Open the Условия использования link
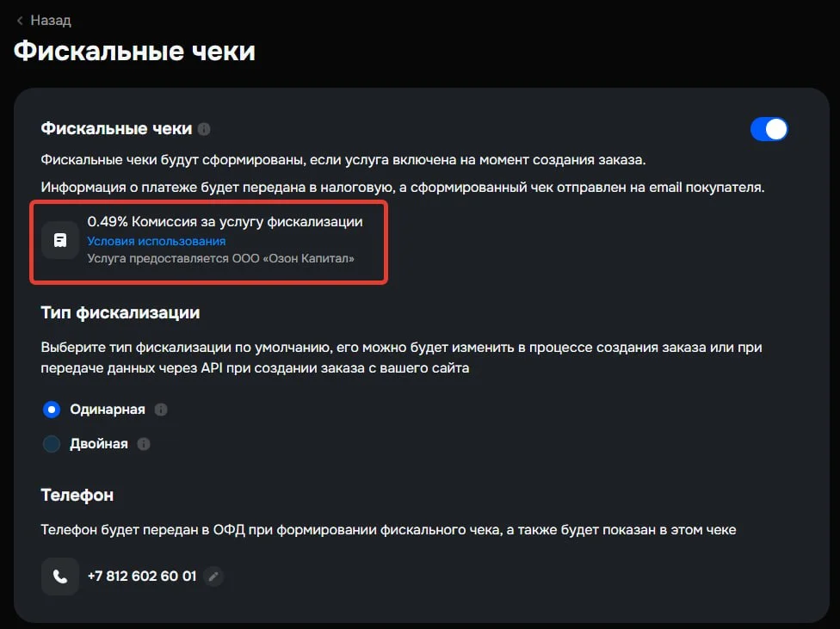 coord(157,241)
